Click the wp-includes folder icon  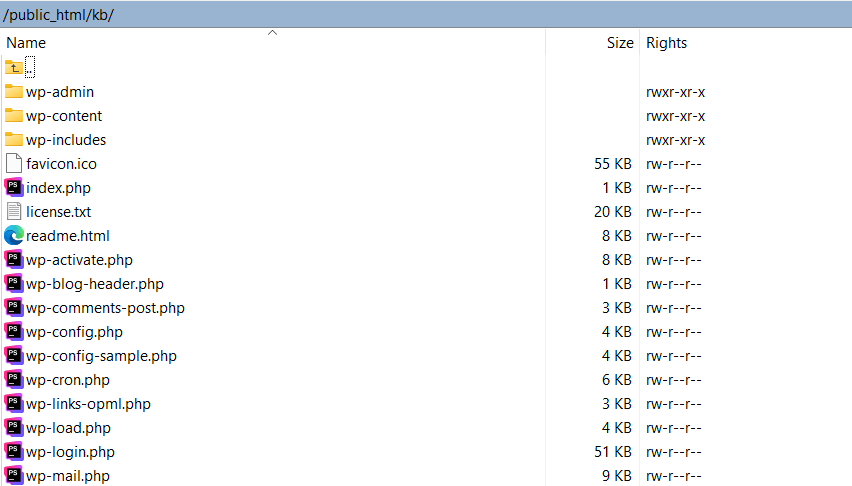click(x=13, y=140)
